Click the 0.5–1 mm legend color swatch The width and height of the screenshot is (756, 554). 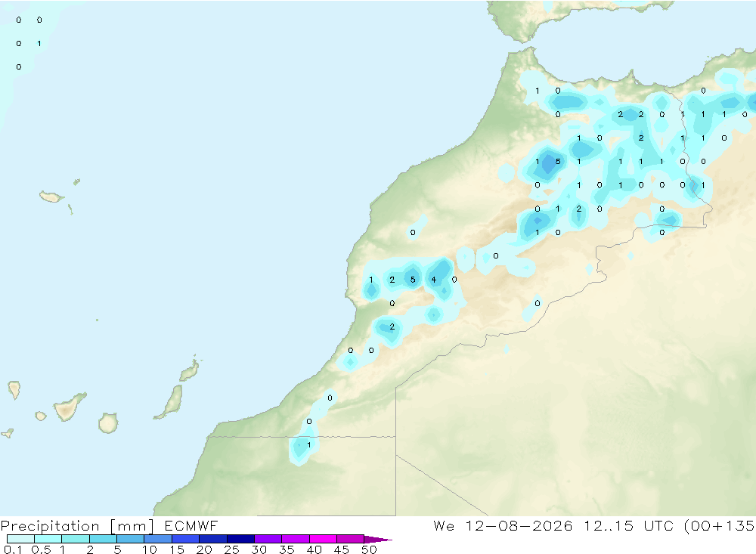(48, 539)
